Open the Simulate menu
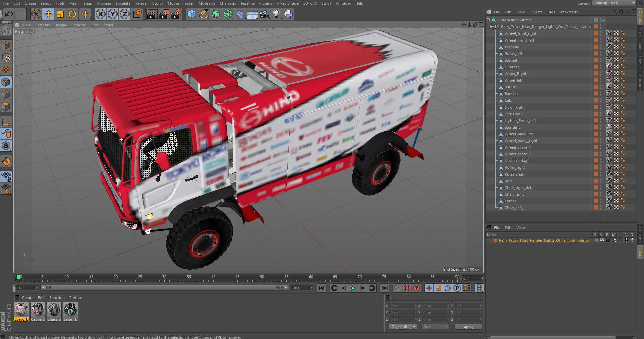The image size is (644, 339). 123,3
